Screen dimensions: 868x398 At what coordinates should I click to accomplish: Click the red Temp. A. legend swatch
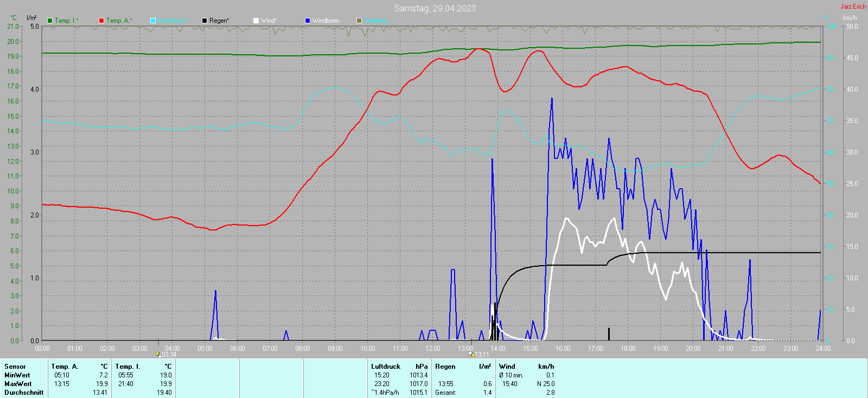pyautogui.click(x=101, y=21)
